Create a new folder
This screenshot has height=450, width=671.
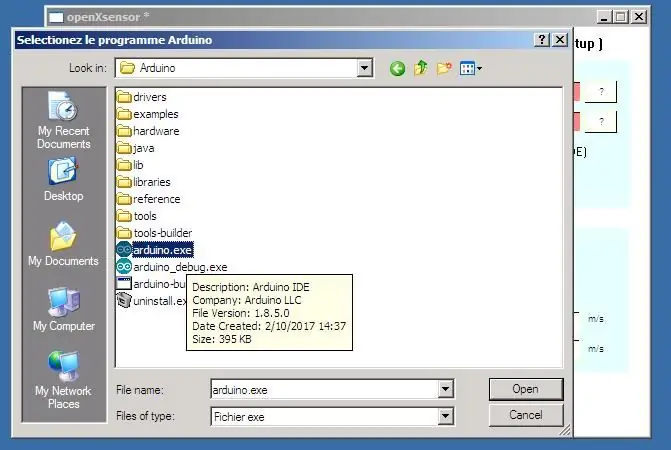coord(444,68)
